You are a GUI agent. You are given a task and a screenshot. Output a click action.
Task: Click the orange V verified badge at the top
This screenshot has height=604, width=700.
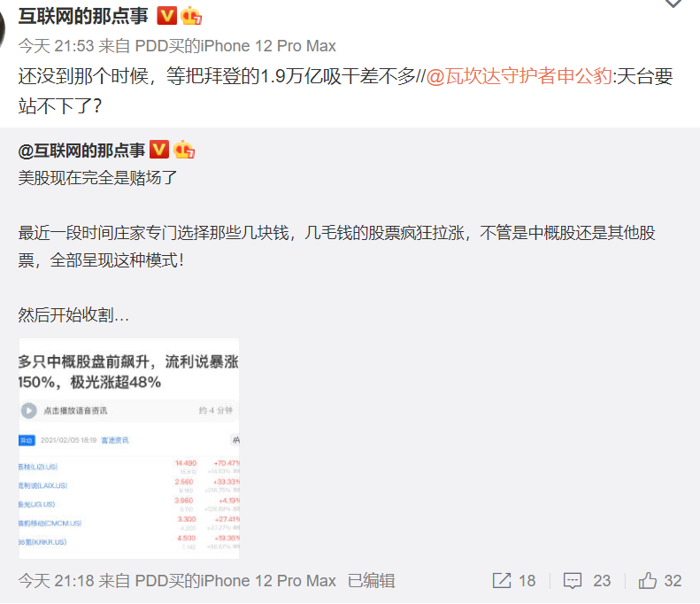click(x=167, y=16)
